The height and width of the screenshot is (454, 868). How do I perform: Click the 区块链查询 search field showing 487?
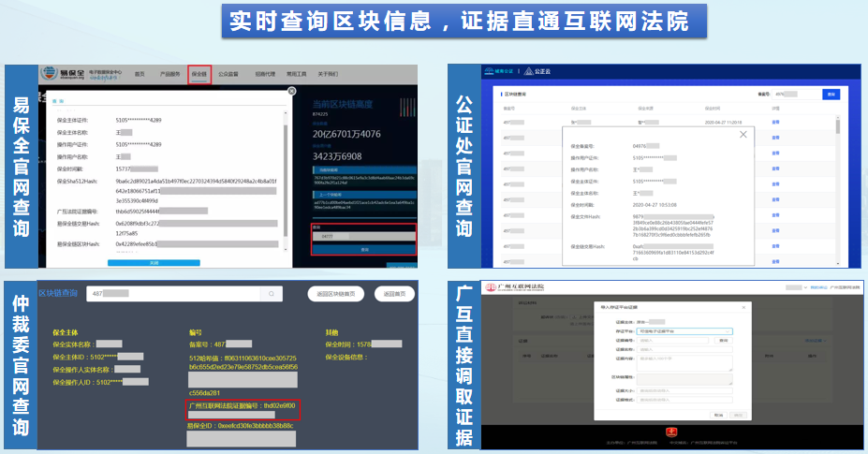[173, 293]
